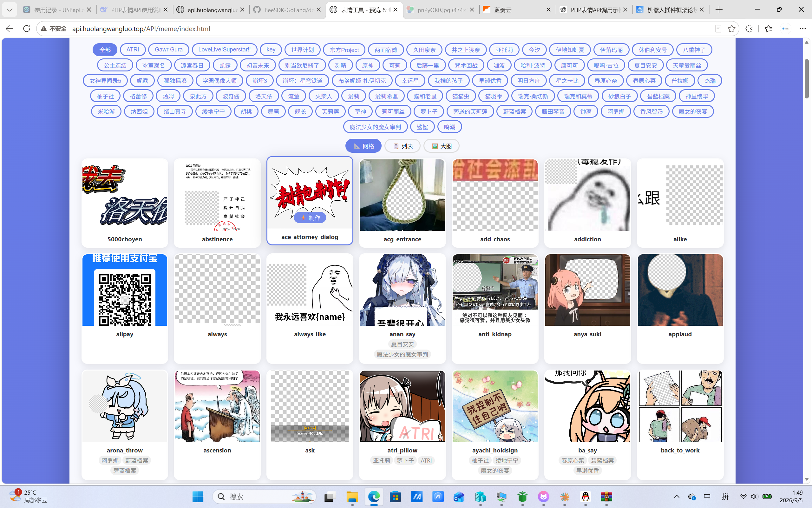Filter by the 葬送的芙莉莲 tag

pyautogui.click(x=470, y=111)
